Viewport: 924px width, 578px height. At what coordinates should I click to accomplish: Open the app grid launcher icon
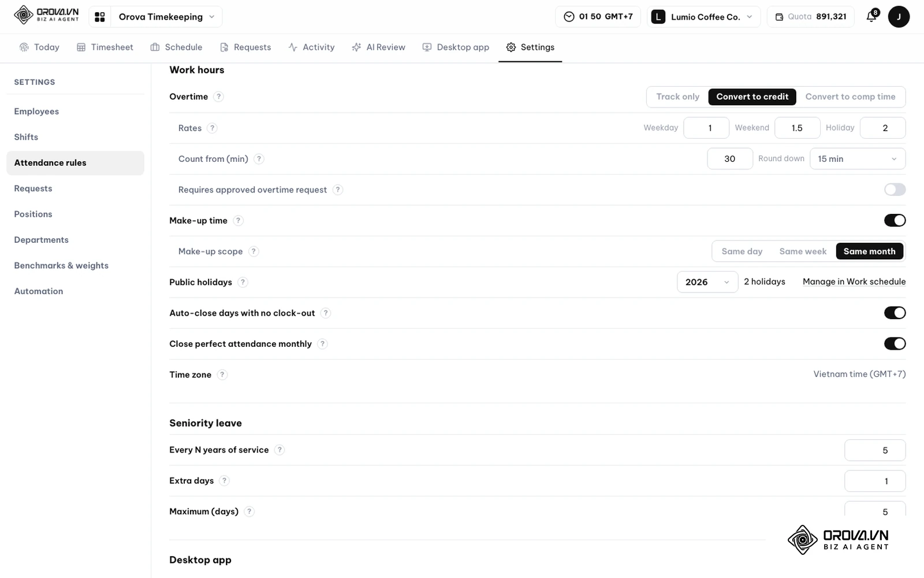click(x=100, y=17)
